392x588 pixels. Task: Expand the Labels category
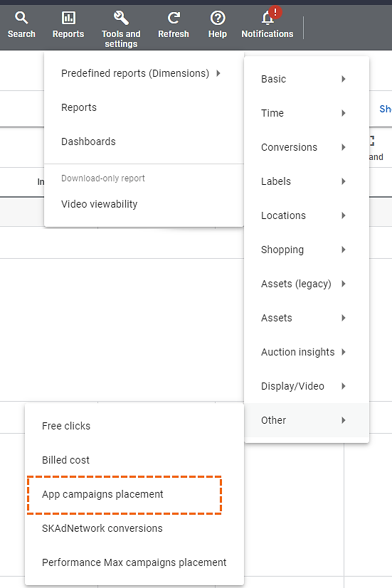307,181
